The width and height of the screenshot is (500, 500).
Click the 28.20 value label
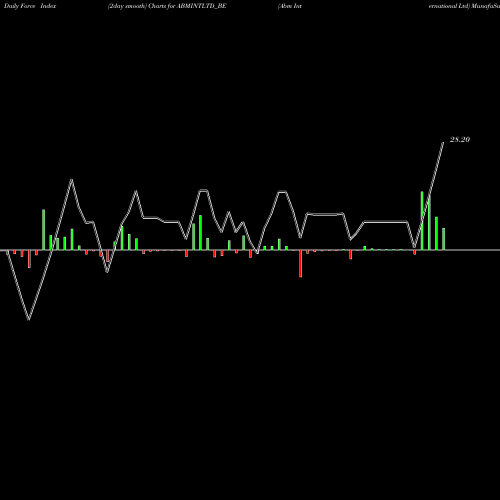(460, 140)
